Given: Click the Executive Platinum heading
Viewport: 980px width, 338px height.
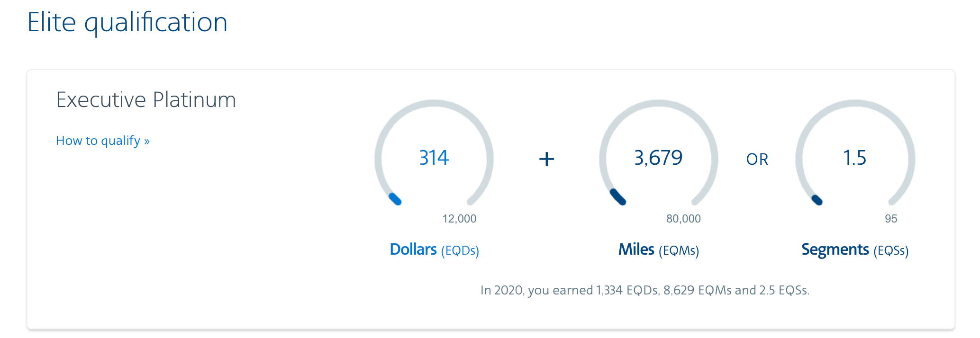Looking at the screenshot, I should tap(146, 100).
